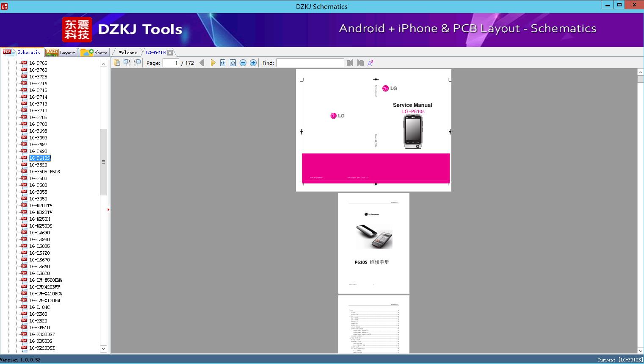Select LG-P350 in the list
Image resolution: width=644 pixels, height=364 pixels.
click(x=38, y=199)
